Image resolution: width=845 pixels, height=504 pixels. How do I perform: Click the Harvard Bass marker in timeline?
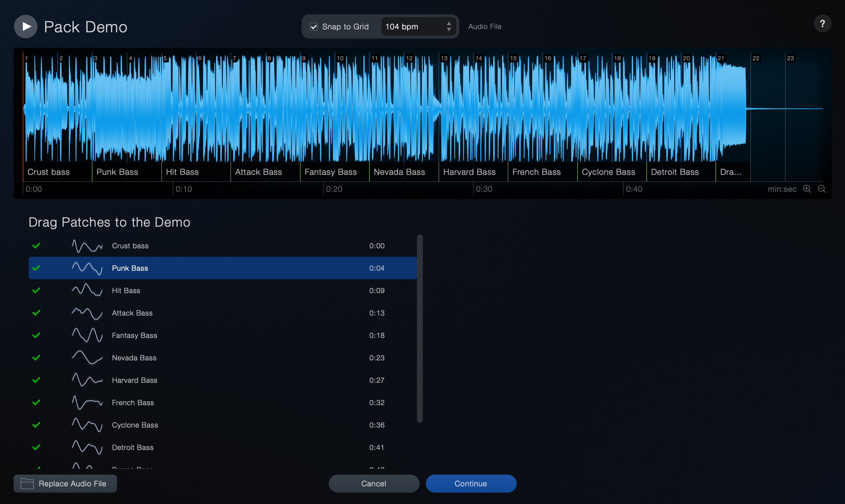tap(469, 172)
